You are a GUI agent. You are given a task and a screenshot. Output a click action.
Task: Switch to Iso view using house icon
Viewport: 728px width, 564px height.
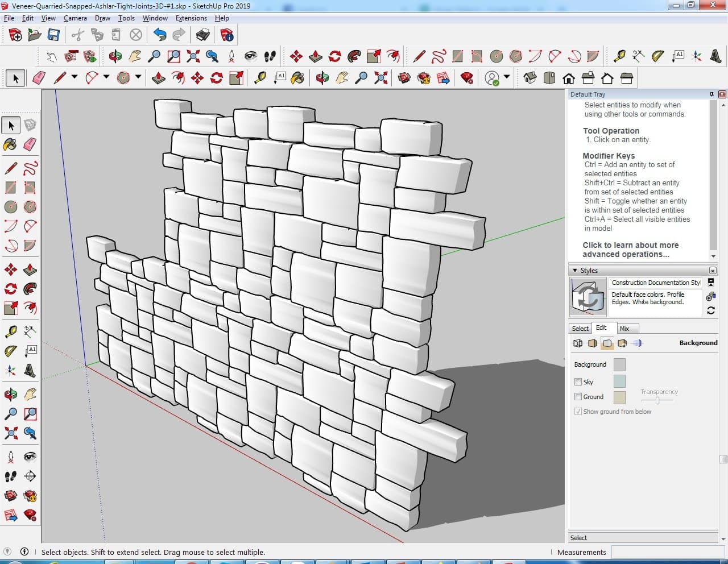(530, 78)
